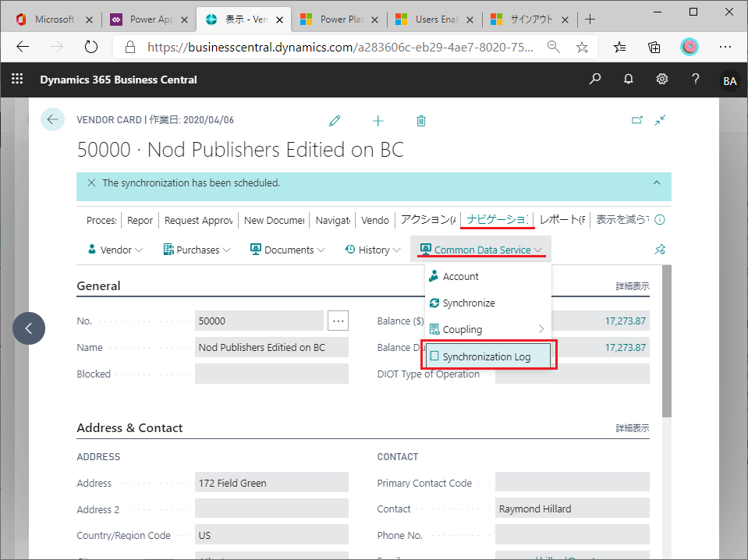Show previous record with left arrow circle
Viewport: 748px width, 560px height.
click(29, 328)
